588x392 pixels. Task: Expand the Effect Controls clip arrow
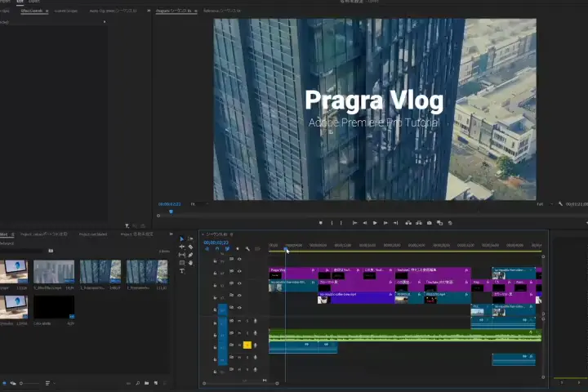[x=105, y=22]
